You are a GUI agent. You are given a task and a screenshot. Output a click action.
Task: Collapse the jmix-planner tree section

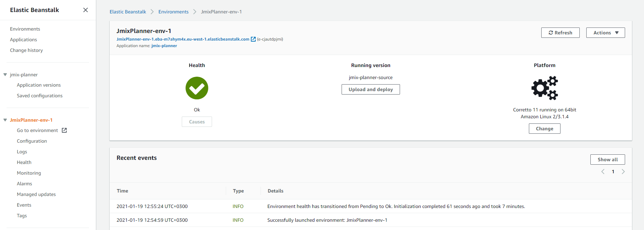pos(5,75)
